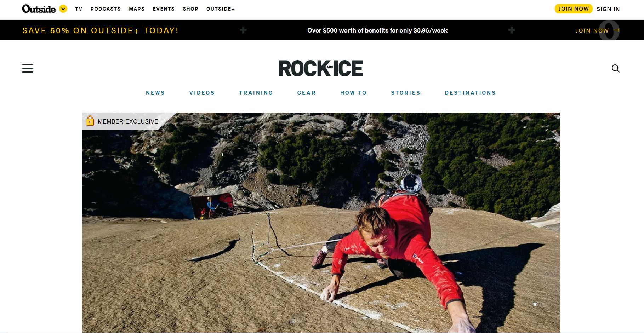Screen dimensions: 644x333
Task: Open the Podcasts link
Action: click(x=106, y=9)
